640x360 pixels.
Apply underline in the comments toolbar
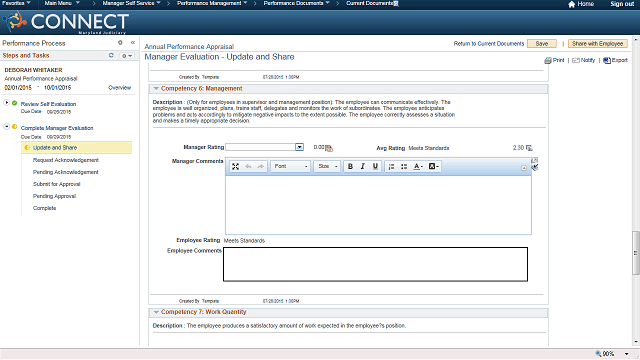(375, 167)
